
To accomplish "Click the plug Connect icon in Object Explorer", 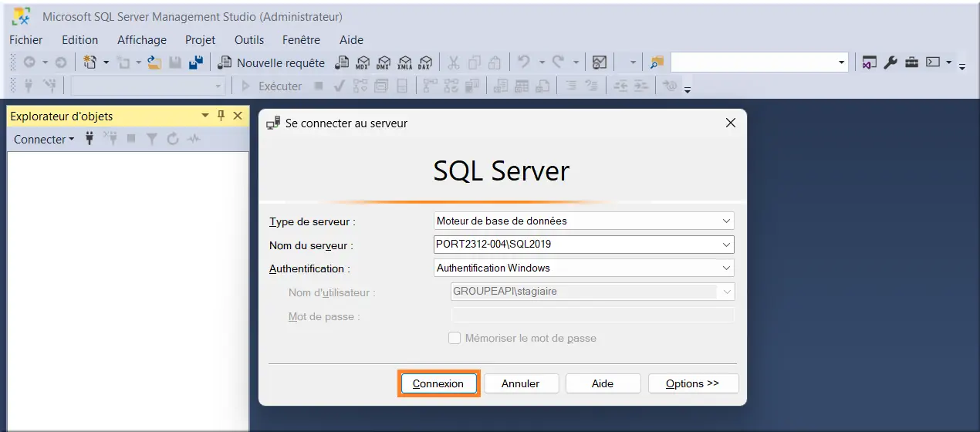I will point(90,139).
